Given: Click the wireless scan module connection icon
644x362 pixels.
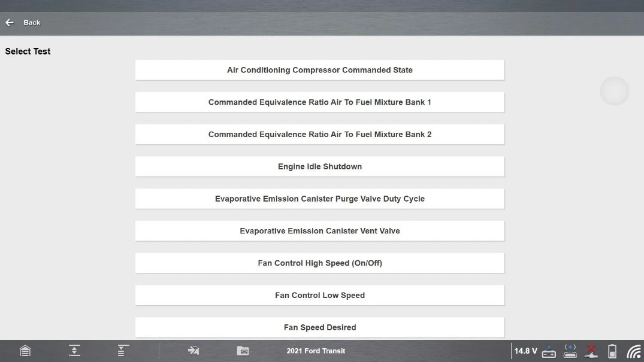Looking at the screenshot, I should tap(570, 351).
